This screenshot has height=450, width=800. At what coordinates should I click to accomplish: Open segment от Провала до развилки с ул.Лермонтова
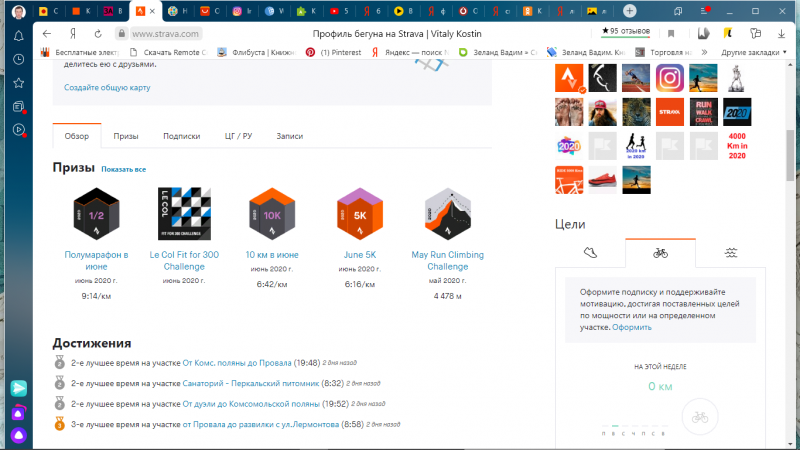pyautogui.click(x=261, y=424)
